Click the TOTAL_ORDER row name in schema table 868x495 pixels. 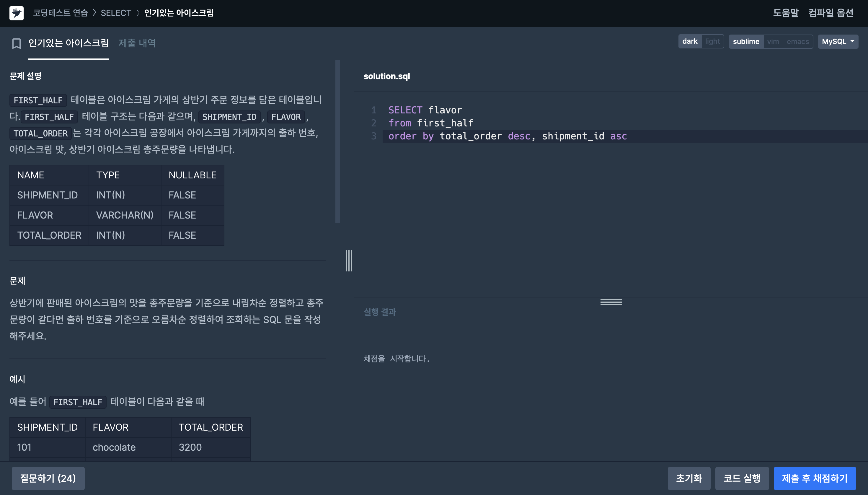(x=49, y=235)
